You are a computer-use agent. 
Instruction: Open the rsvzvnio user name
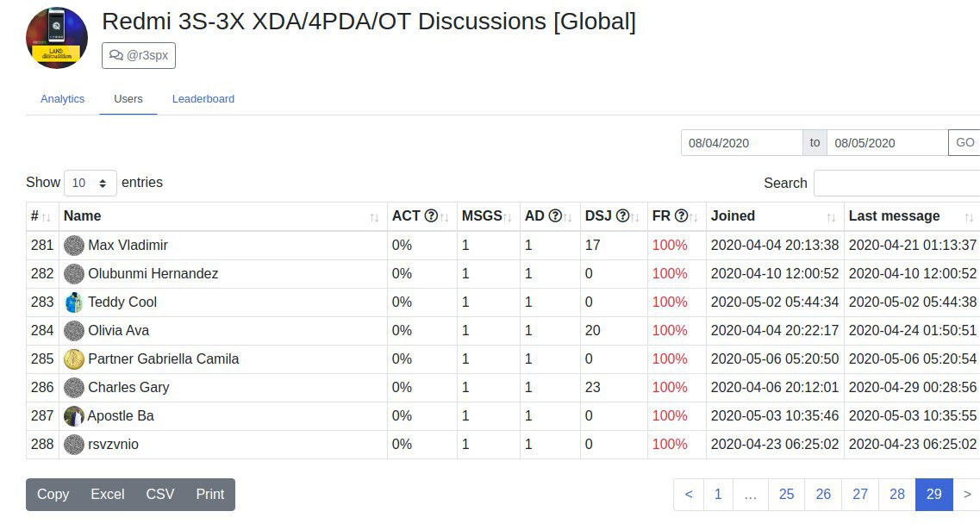(113, 445)
